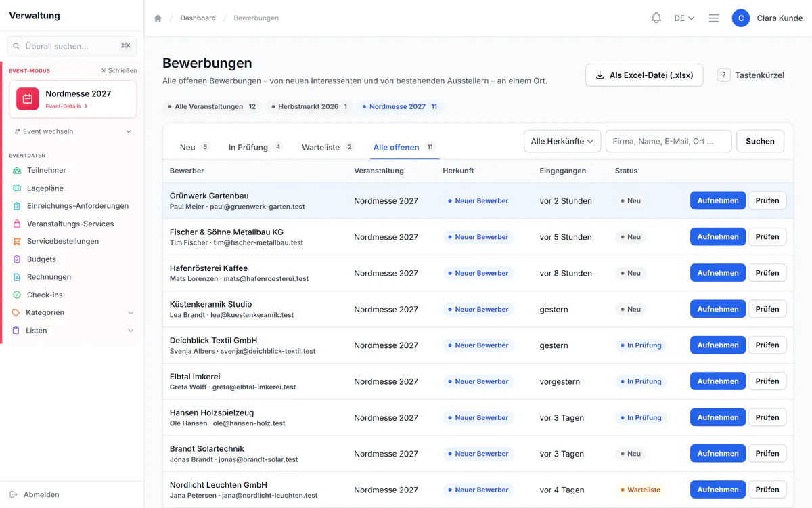Open applicant Grünwerk Gartenbau
The image size is (812, 508).
(209, 196)
